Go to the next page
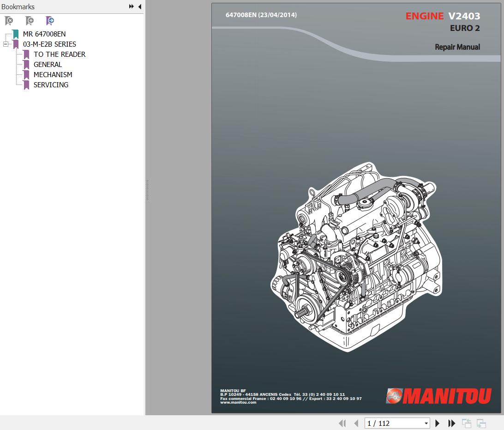The width and height of the screenshot is (504, 430). [437, 423]
